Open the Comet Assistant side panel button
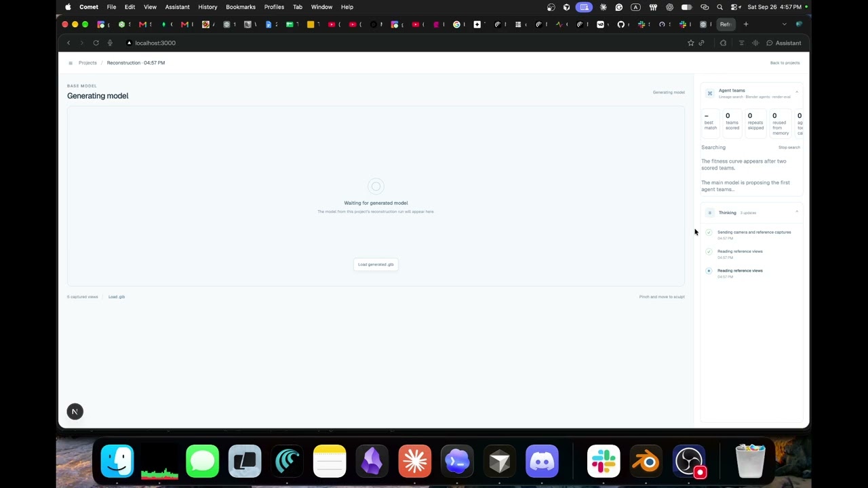 click(x=784, y=43)
